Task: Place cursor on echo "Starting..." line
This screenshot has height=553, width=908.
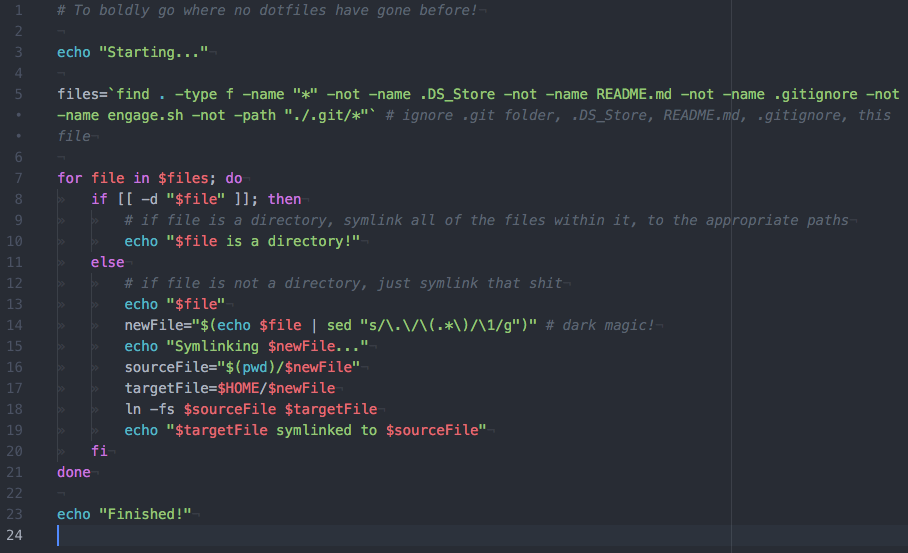Action: click(133, 52)
